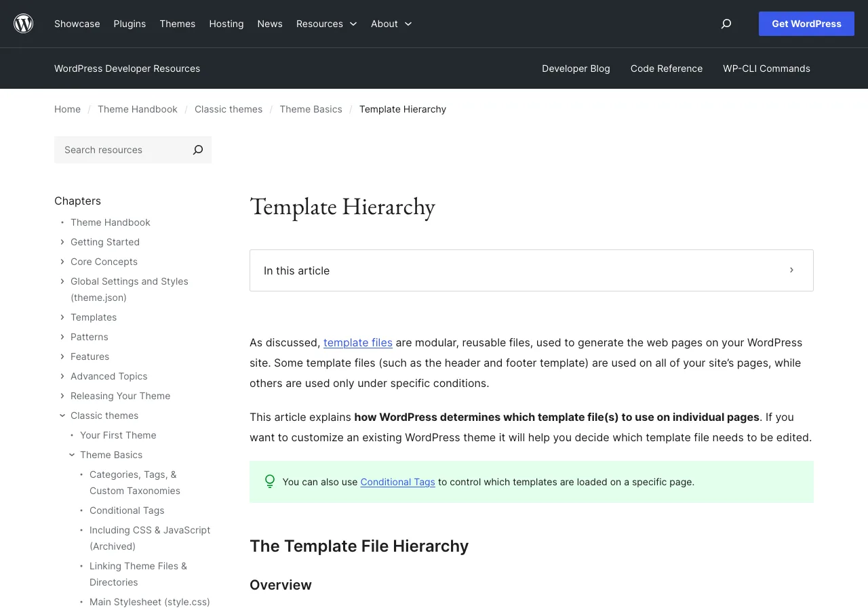Expand the Core Concepts chapter
The width and height of the screenshot is (868, 610).
click(62, 262)
